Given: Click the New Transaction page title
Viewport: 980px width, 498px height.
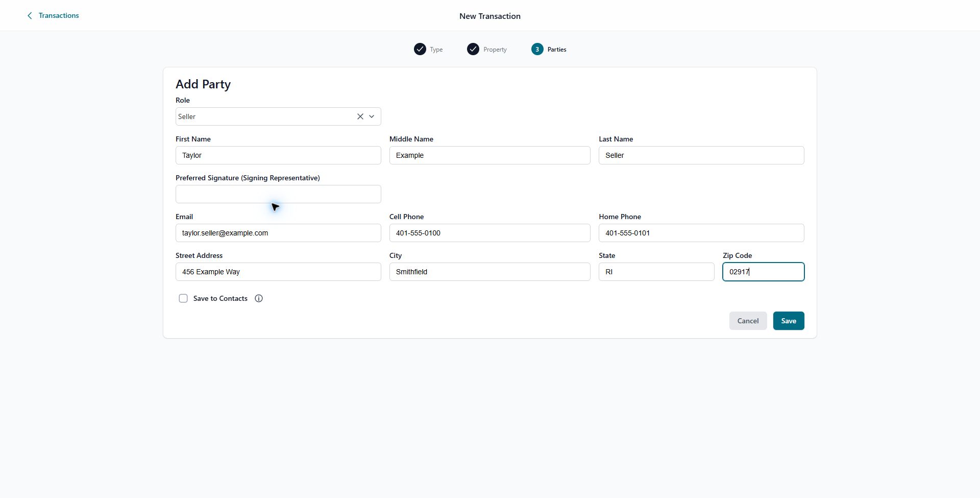Looking at the screenshot, I should (x=490, y=16).
